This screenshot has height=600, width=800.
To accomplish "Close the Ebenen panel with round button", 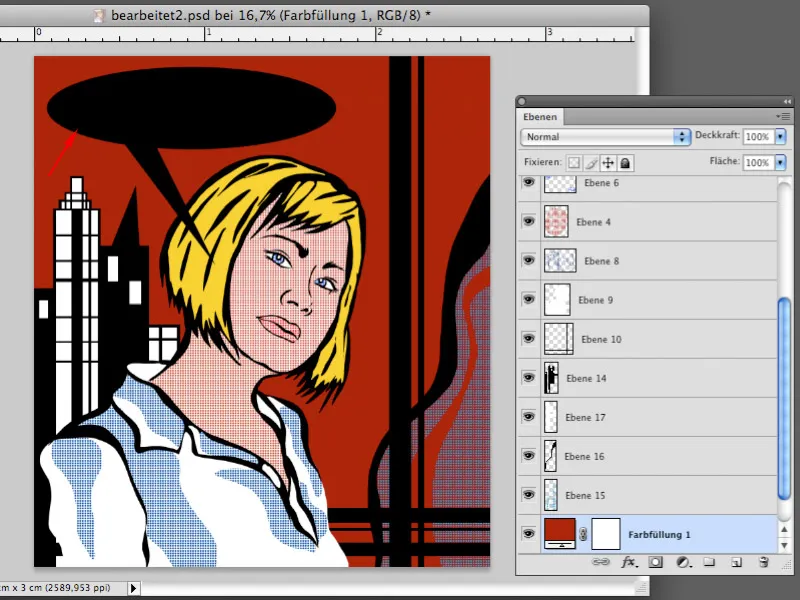I will tap(521, 102).
